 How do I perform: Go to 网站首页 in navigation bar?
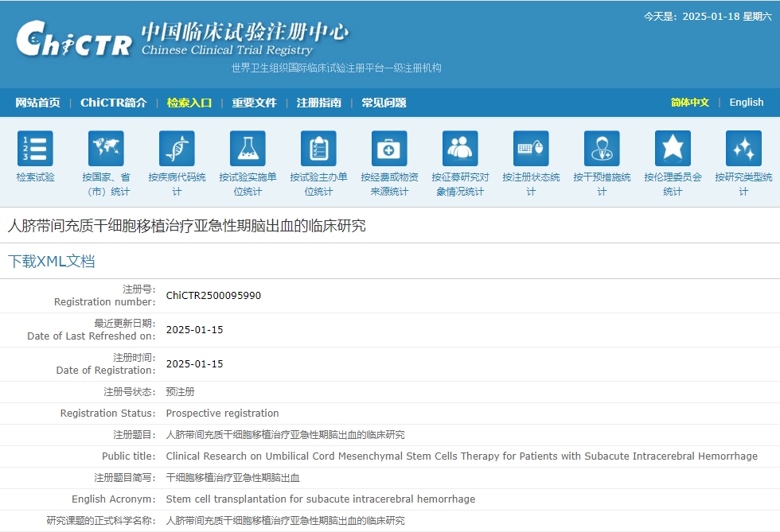(x=37, y=103)
